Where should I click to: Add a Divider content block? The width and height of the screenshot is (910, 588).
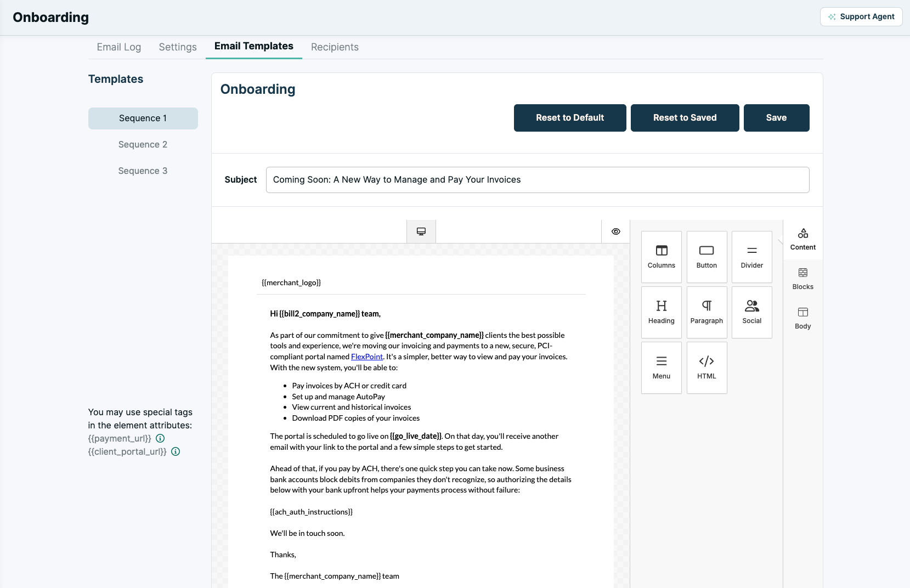[x=752, y=257]
